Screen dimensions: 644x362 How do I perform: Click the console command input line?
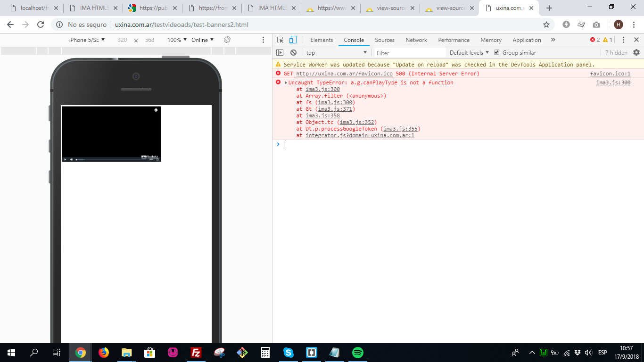[x=330, y=144]
